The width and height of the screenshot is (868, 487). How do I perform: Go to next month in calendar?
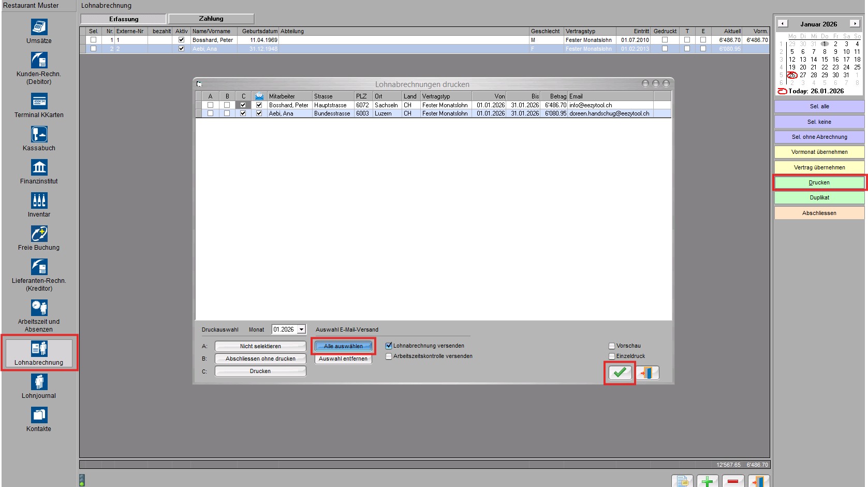[855, 23]
